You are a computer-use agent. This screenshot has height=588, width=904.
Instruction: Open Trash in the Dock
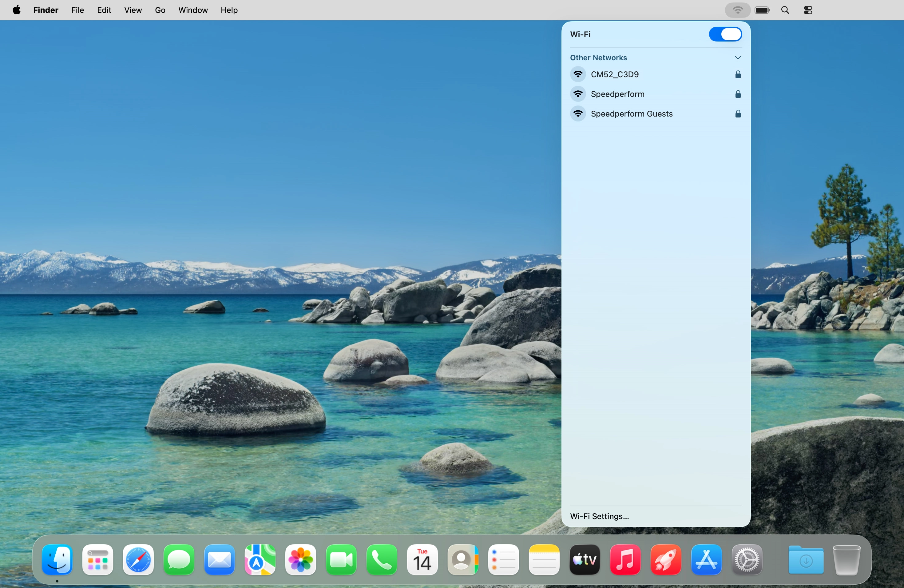[846, 560]
